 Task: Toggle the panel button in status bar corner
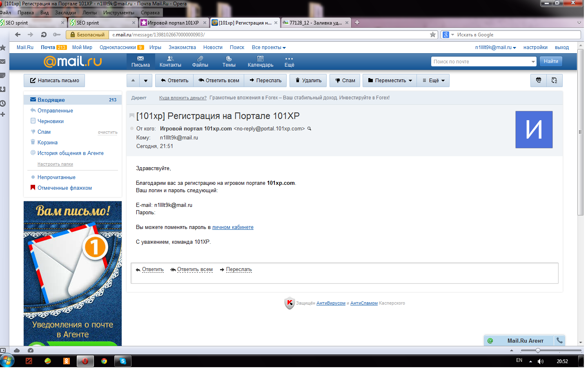(x=3, y=350)
